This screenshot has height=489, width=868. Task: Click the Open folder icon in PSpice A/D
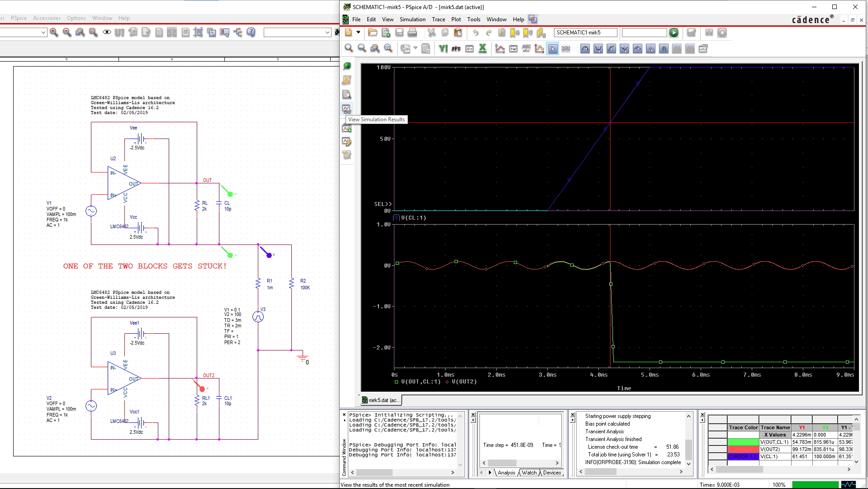(x=373, y=33)
